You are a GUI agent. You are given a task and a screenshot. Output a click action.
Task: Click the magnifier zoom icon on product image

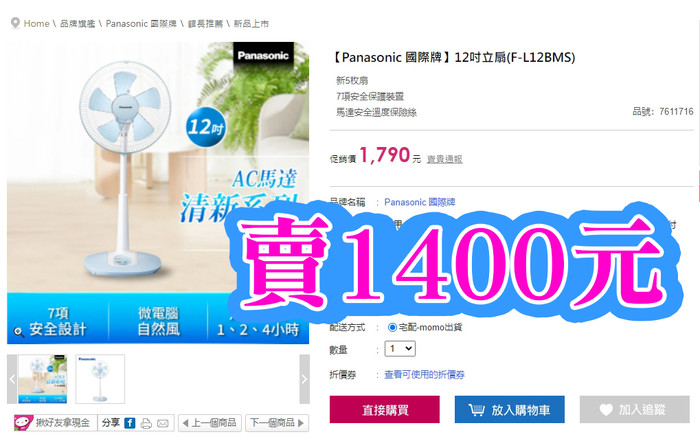[x=19, y=332]
